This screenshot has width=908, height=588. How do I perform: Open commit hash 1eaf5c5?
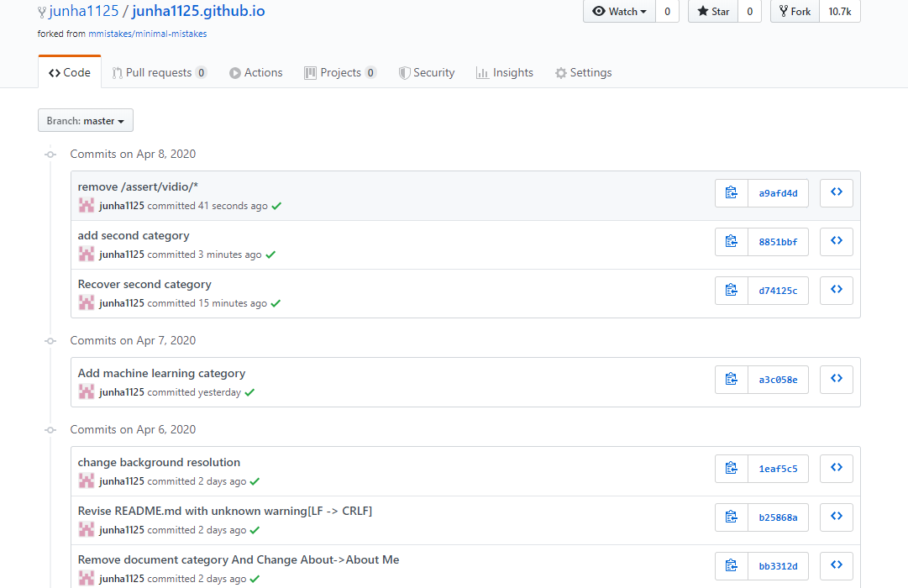click(x=779, y=469)
